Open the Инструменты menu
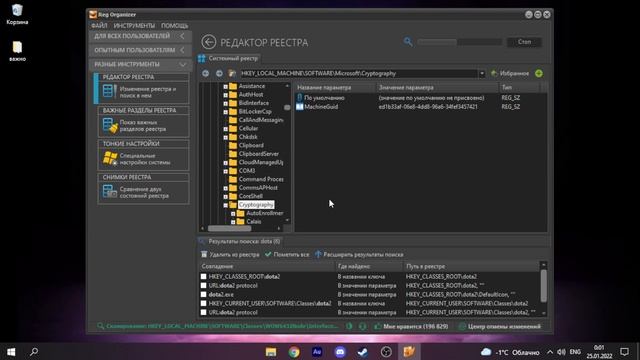640x360 pixels. pyautogui.click(x=134, y=25)
